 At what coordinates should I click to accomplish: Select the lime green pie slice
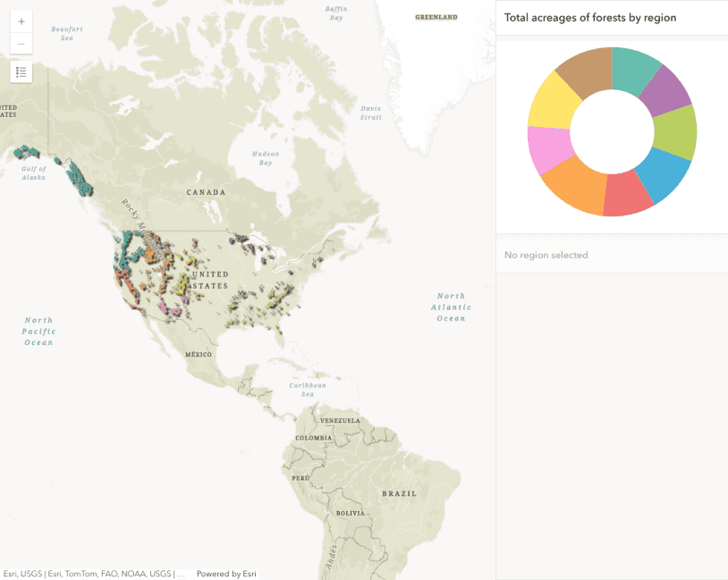click(x=677, y=132)
